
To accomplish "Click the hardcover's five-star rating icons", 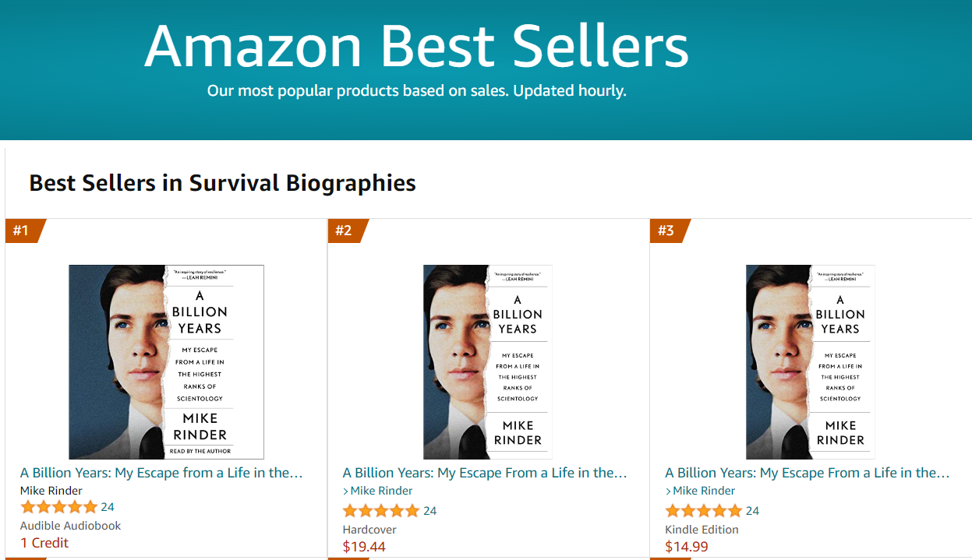I will pos(381,511).
